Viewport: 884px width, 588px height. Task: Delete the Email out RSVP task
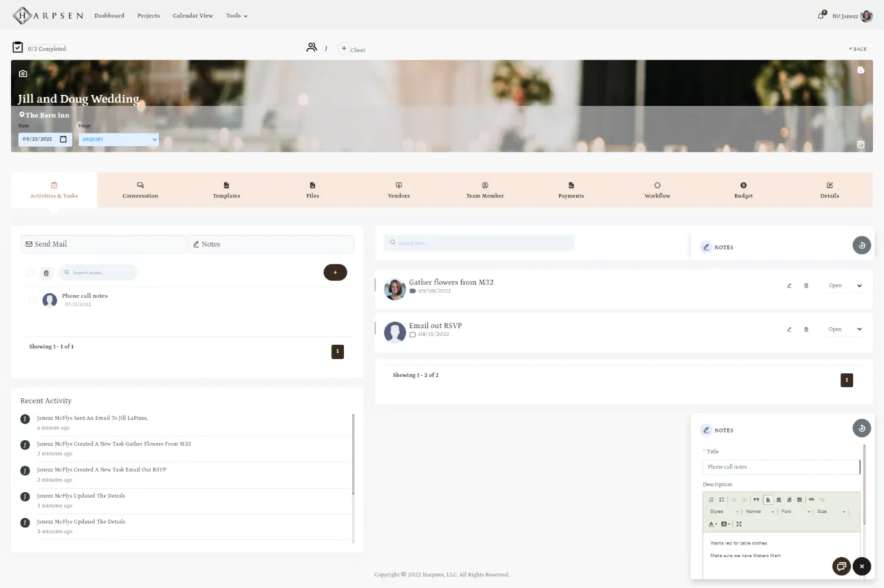[806, 329]
